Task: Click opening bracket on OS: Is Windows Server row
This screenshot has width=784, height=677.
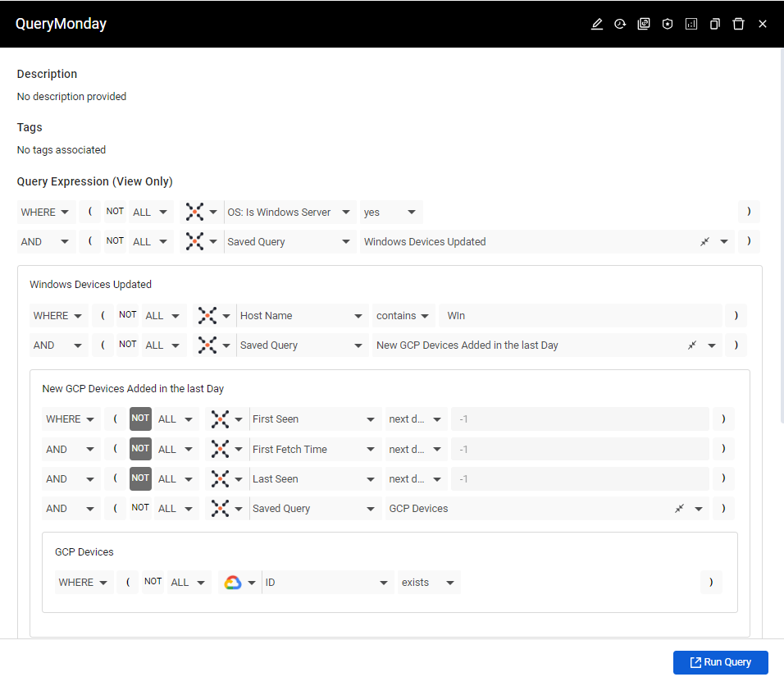Action: [90, 211]
